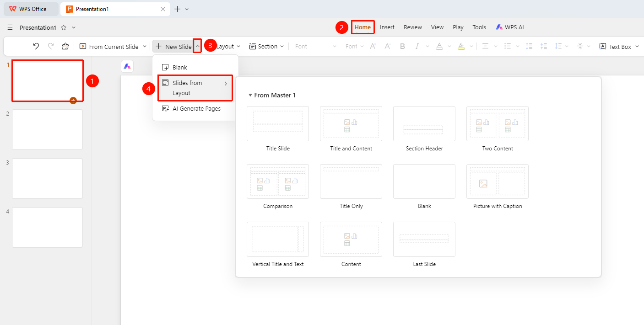Star the Presentation1 document as favorite
644x325 pixels.
click(64, 27)
